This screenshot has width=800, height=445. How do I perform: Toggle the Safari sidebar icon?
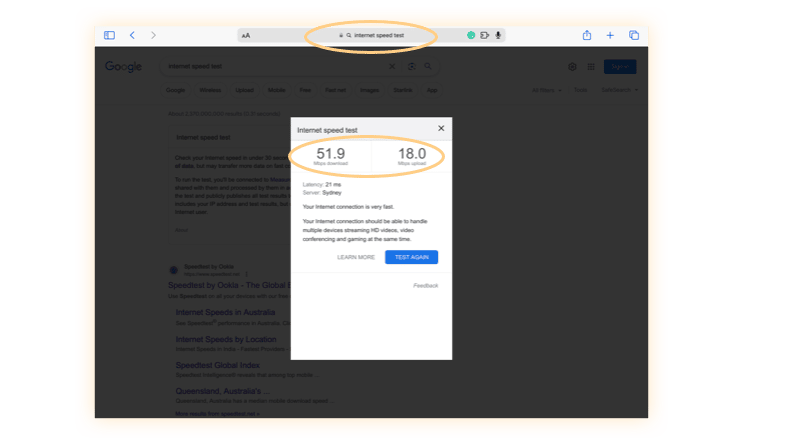(x=109, y=35)
